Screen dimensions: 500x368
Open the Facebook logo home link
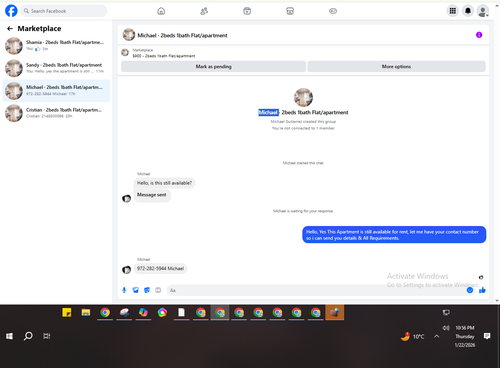[x=11, y=11]
